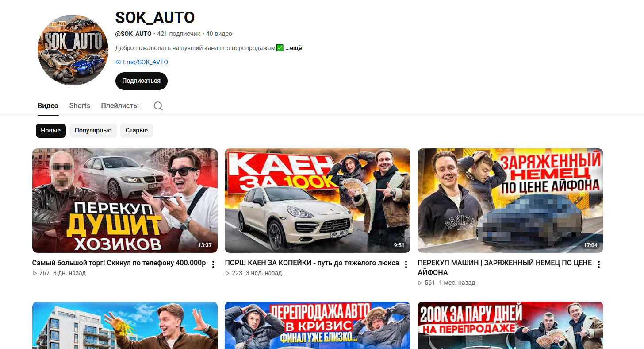Open thumbnail with apartment building and man

(125, 325)
